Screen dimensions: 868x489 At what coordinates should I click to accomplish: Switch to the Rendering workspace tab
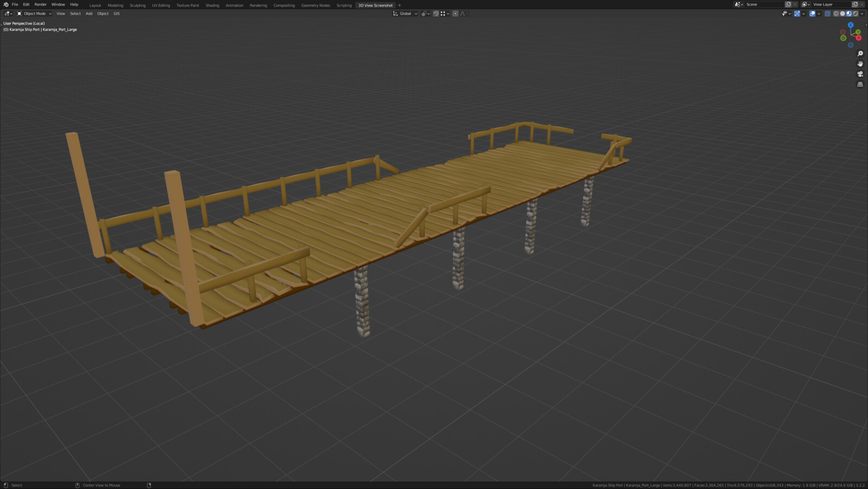258,5
